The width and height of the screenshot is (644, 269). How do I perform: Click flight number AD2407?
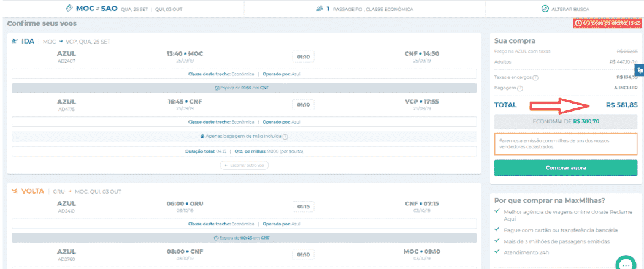coord(66,61)
